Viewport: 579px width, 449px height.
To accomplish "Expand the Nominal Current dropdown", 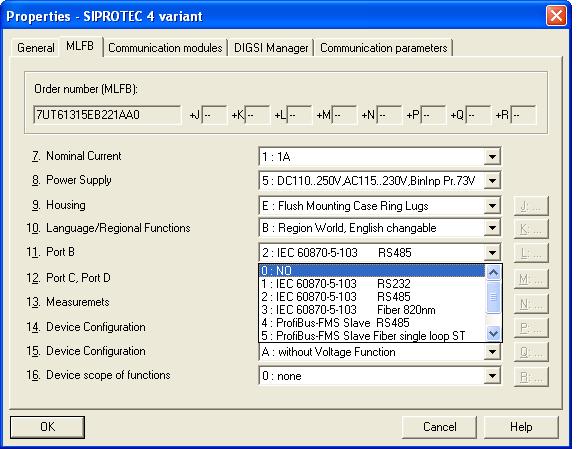I will tap(492, 157).
